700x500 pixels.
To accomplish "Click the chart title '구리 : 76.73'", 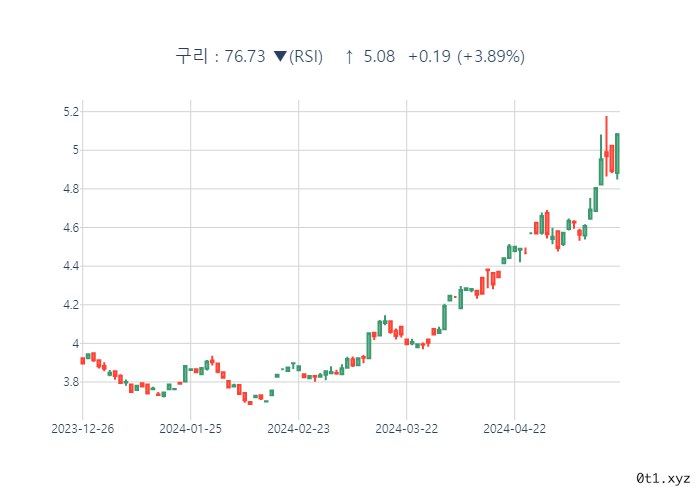I will pos(220,56).
